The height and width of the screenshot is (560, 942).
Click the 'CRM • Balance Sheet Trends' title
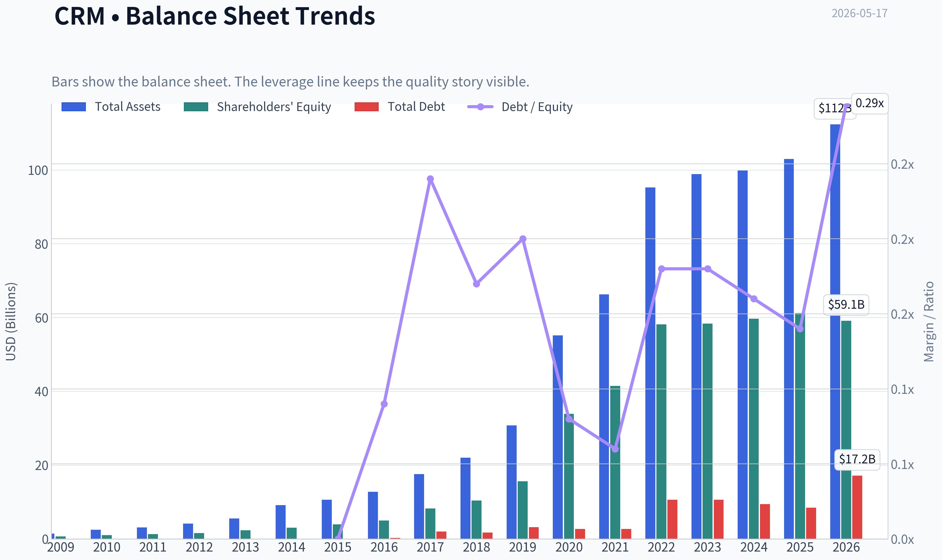click(x=215, y=16)
